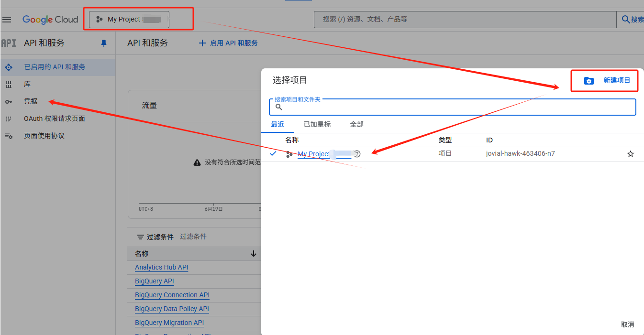The image size is (644, 335).
Task: Click the top resource search field
Action: point(465,20)
